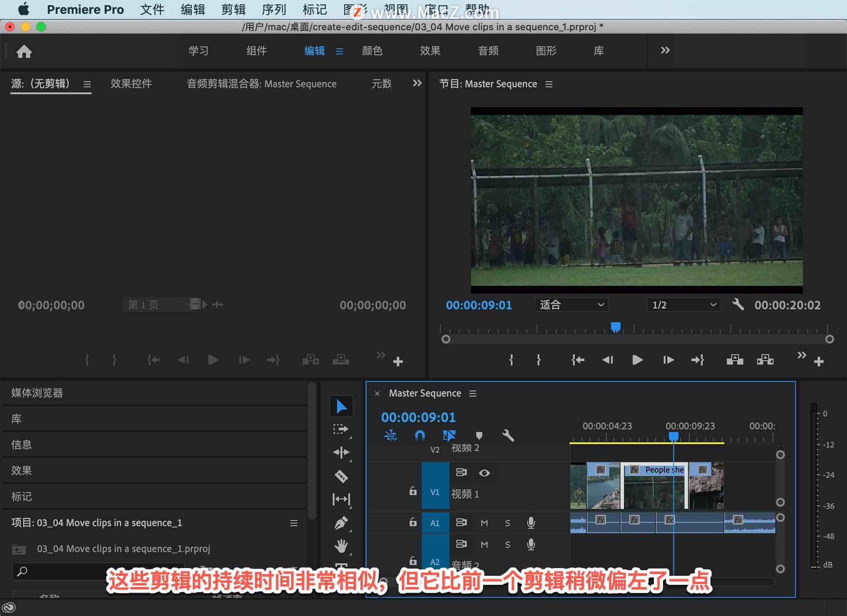Viewport: 847px width, 616px height.
Task: Click the Extract button in Program Monitor
Action: coord(765,360)
